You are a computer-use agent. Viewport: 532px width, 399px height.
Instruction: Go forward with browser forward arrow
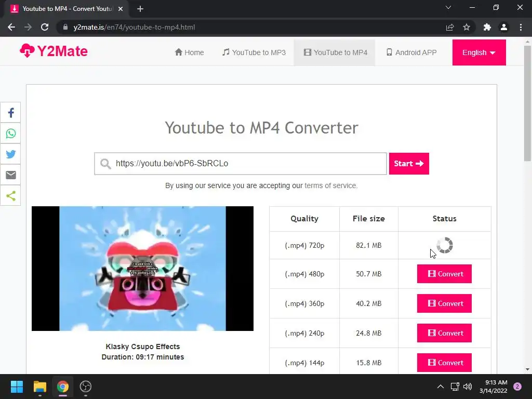(x=28, y=27)
